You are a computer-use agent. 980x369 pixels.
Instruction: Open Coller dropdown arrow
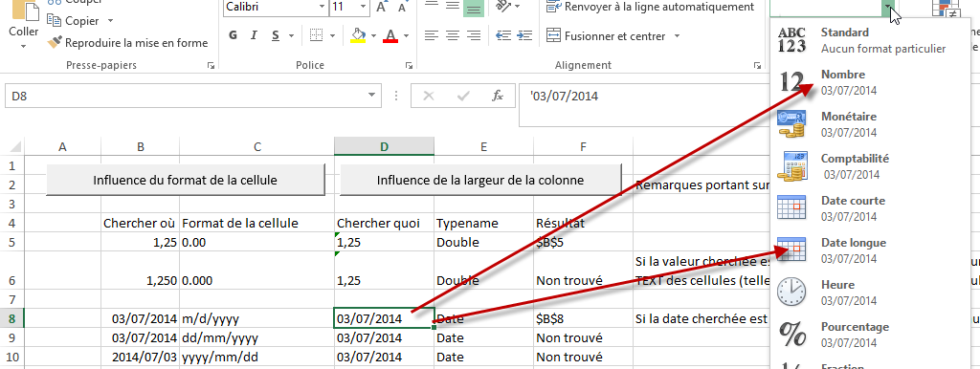click(x=24, y=46)
